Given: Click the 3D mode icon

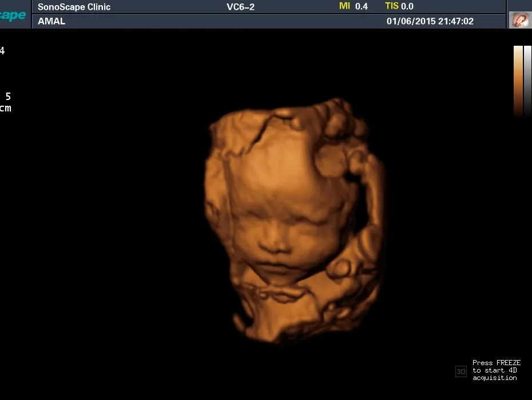Looking at the screenshot, I should [x=460, y=371].
